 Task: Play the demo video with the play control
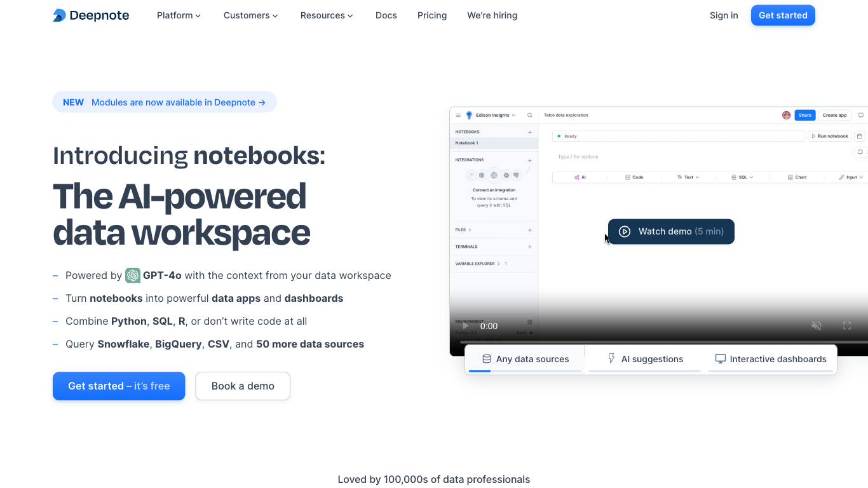pyautogui.click(x=466, y=326)
